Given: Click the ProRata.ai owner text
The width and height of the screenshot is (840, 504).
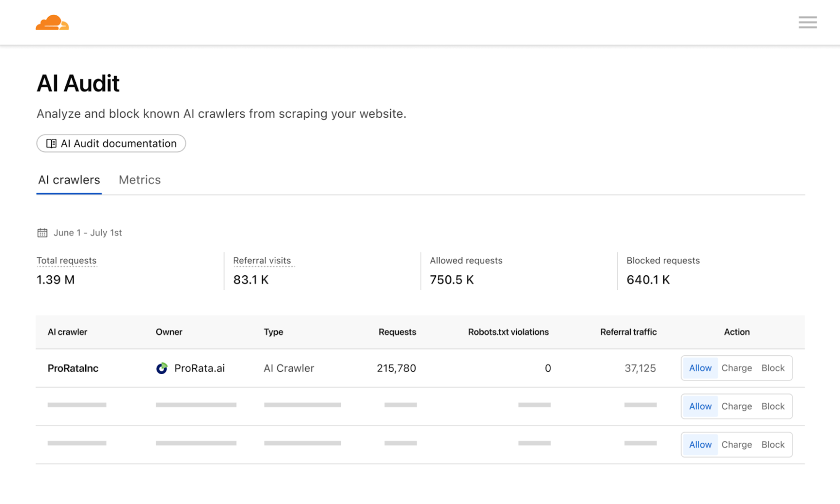Looking at the screenshot, I should tap(199, 368).
